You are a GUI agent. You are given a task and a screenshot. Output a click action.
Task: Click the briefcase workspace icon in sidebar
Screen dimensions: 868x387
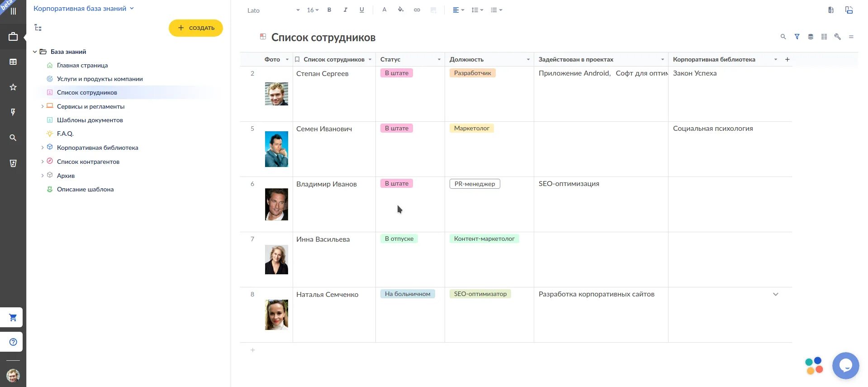13,37
